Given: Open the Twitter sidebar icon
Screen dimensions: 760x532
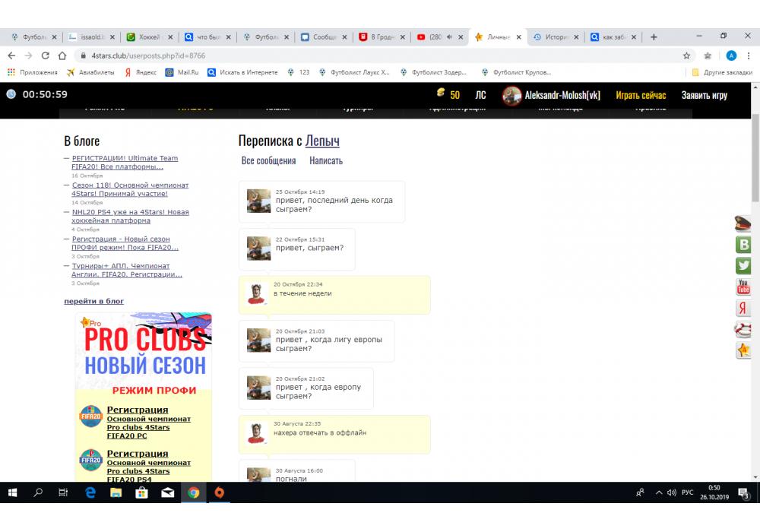Looking at the screenshot, I should click(743, 266).
